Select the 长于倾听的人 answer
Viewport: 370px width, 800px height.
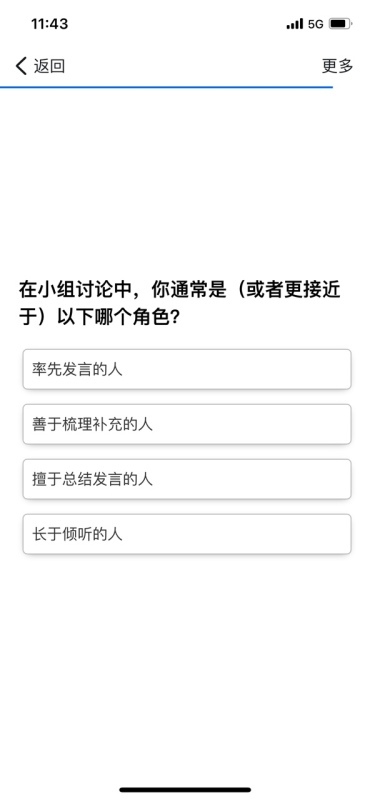pyautogui.click(x=187, y=534)
